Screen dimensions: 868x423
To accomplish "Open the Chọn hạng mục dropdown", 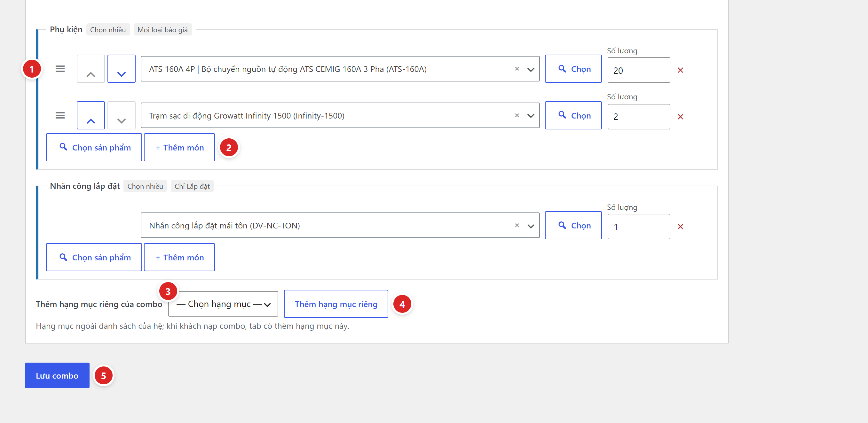I will 223,304.
